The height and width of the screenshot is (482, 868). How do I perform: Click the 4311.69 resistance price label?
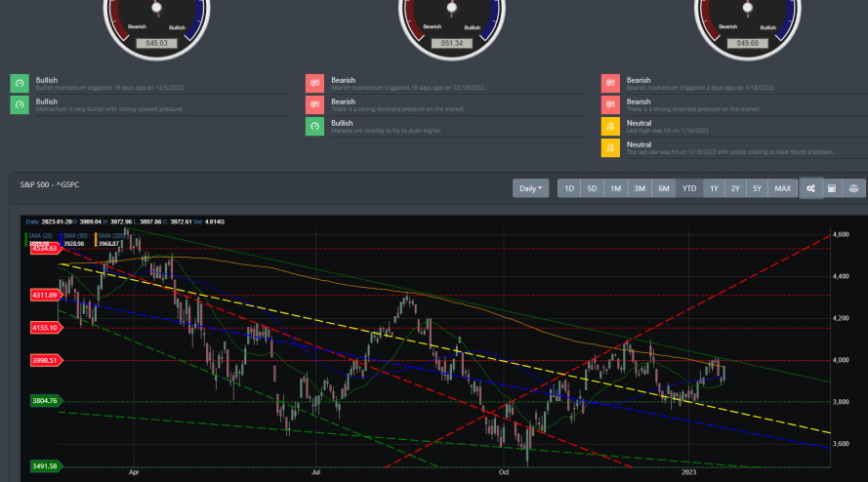[x=46, y=295]
